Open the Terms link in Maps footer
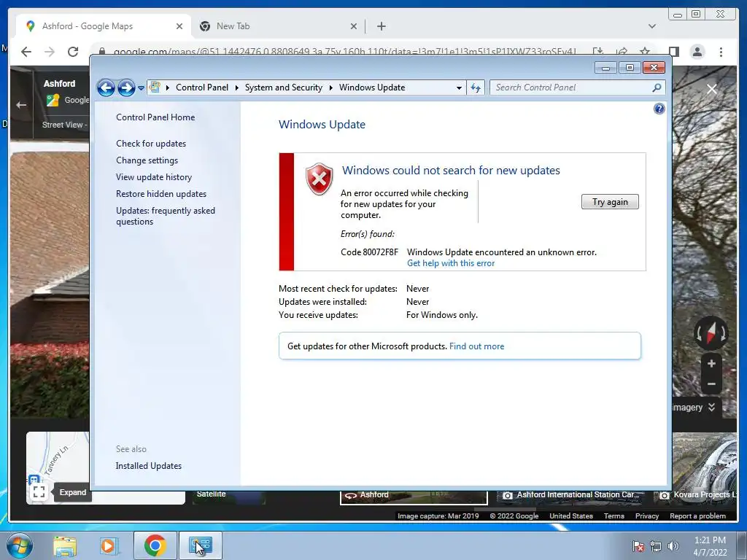Viewport: 747px width, 560px height. tap(614, 516)
